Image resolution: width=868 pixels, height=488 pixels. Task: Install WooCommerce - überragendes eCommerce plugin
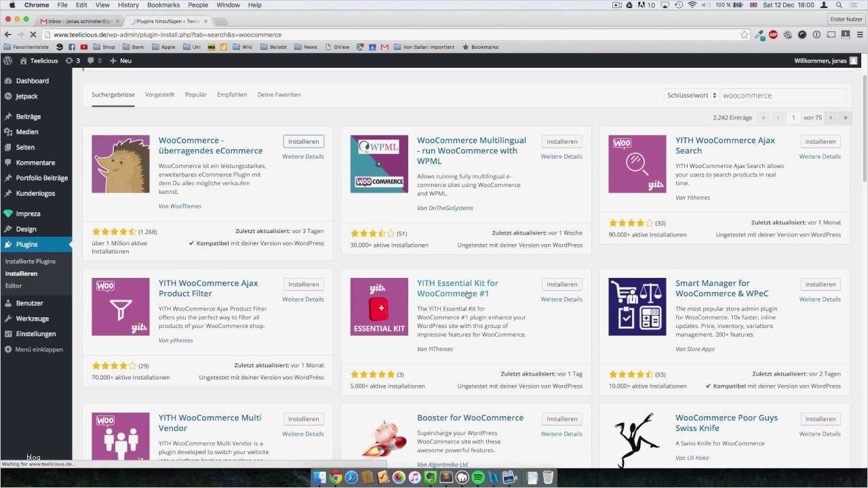tap(303, 142)
